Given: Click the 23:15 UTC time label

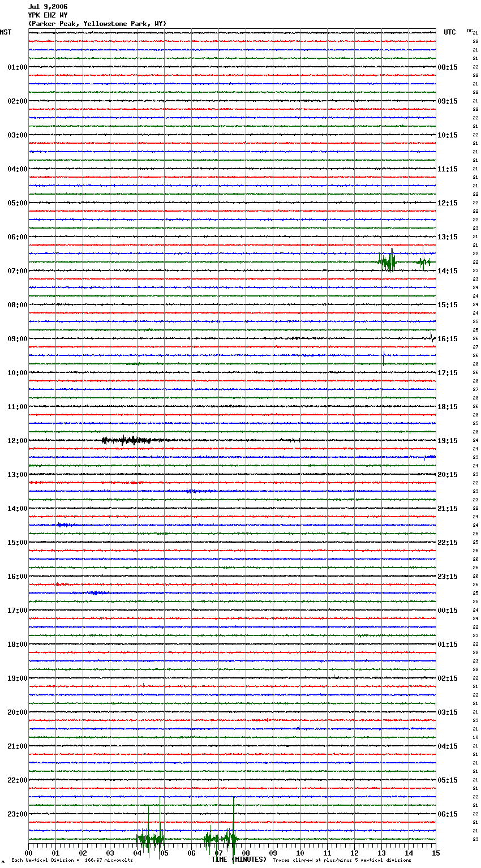Looking at the screenshot, I should coord(448,577).
